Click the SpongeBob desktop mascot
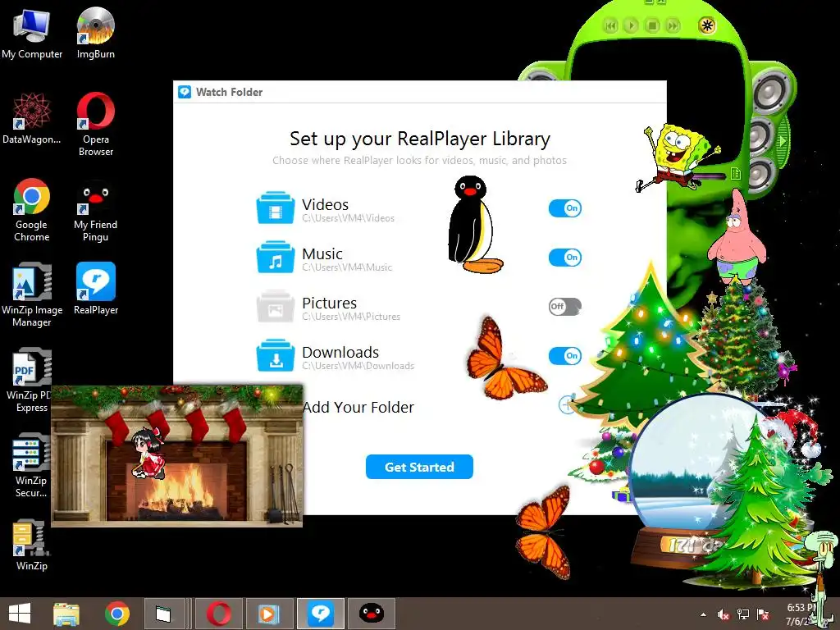This screenshot has width=840, height=630. pos(676,157)
